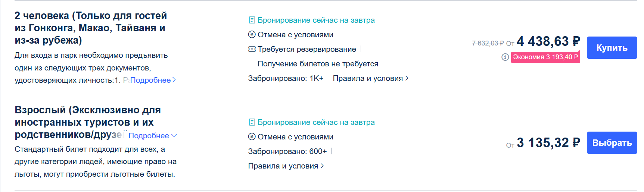Click the booking document icon on the Взрослый ticket
This screenshot has width=644, height=192.
[x=252, y=122]
